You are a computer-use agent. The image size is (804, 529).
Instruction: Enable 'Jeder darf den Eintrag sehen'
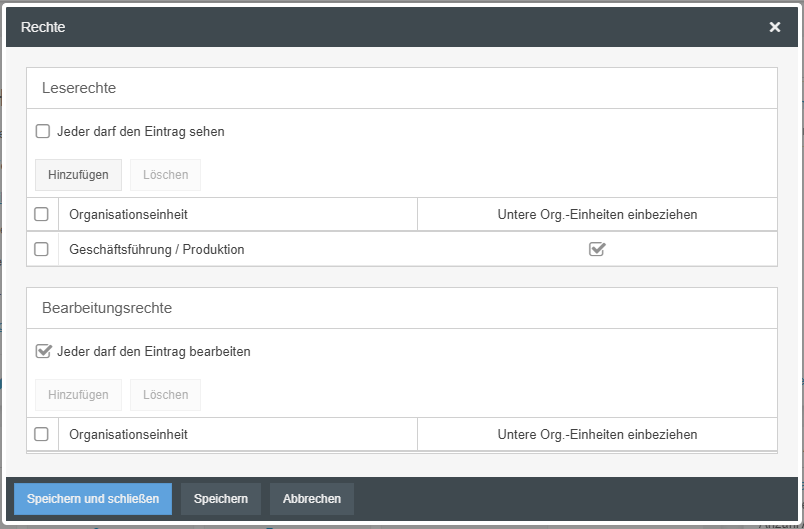(43, 131)
